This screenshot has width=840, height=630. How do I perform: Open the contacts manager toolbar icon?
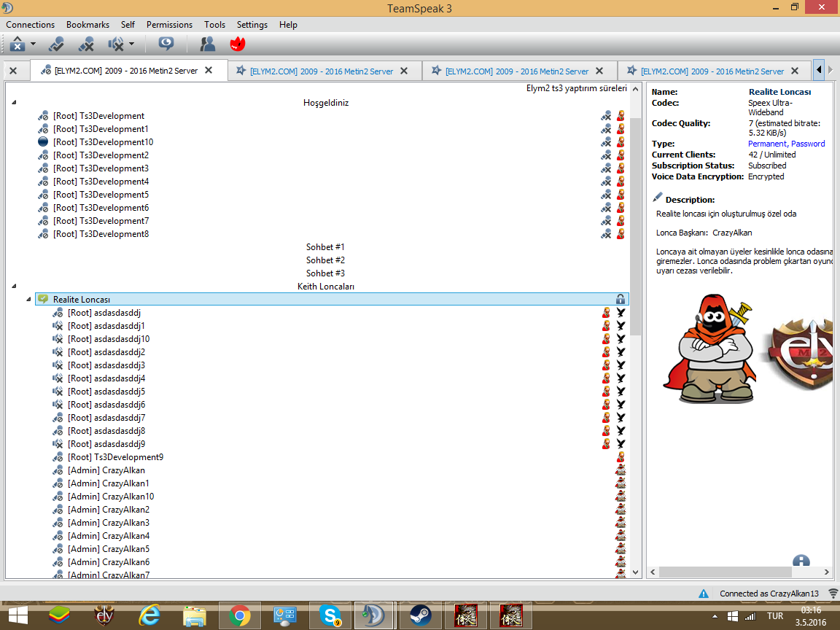tap(207, 44)
